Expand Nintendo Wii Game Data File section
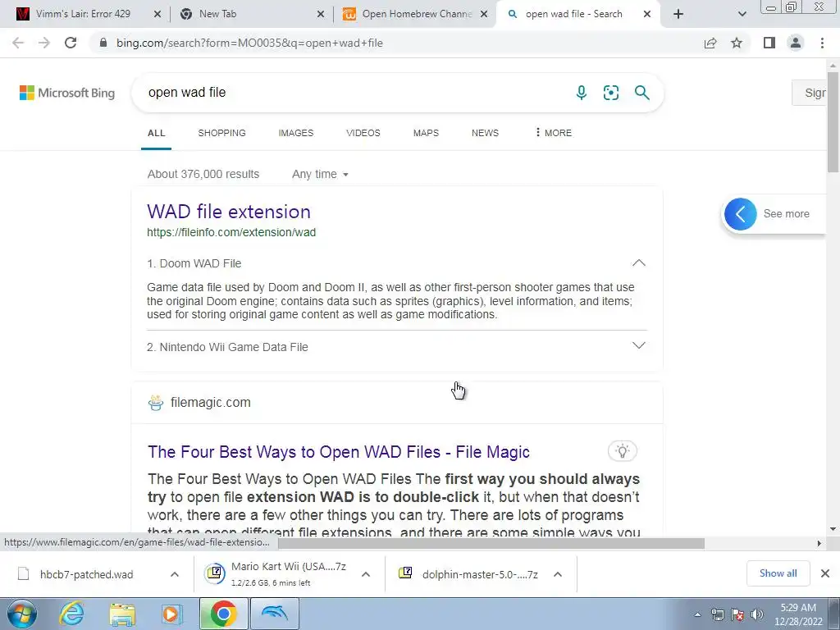Screen dimensions: 840x630 (x=638, y=345)
